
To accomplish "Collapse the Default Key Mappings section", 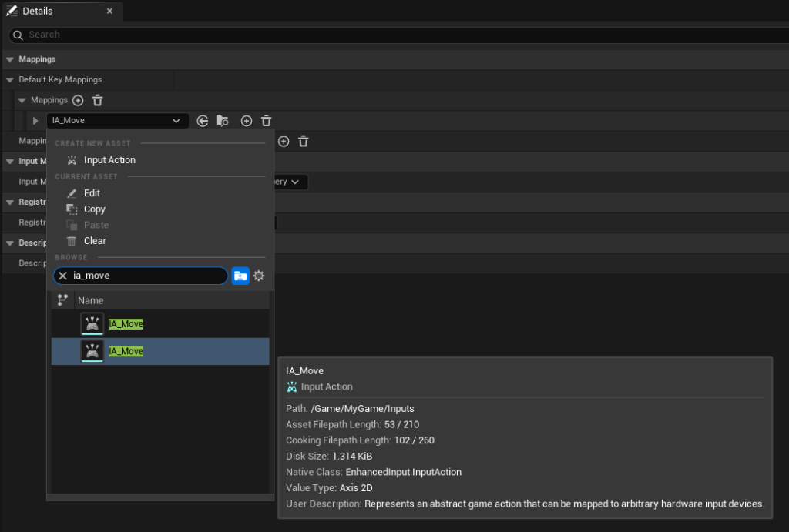I will (x=10, y=80).
